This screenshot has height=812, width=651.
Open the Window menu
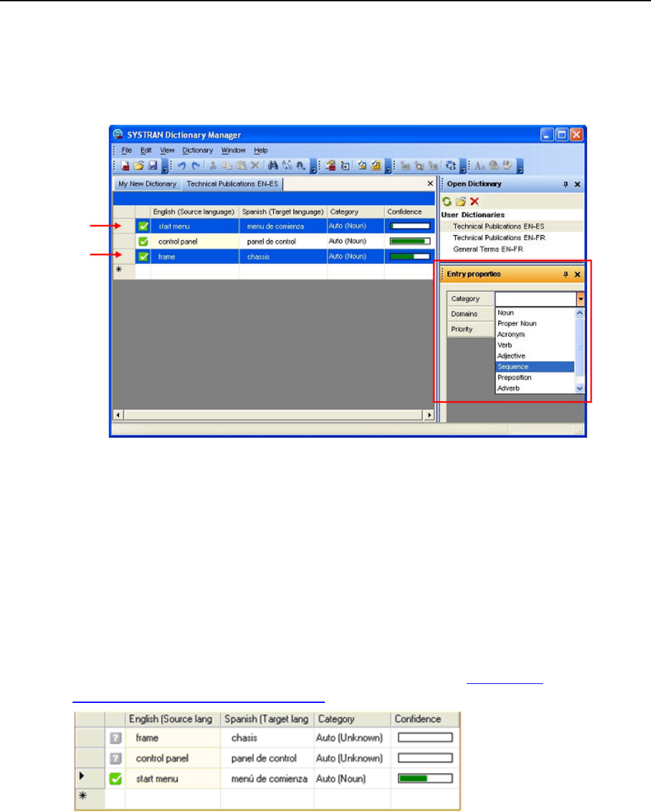click(x=233, y=150)
